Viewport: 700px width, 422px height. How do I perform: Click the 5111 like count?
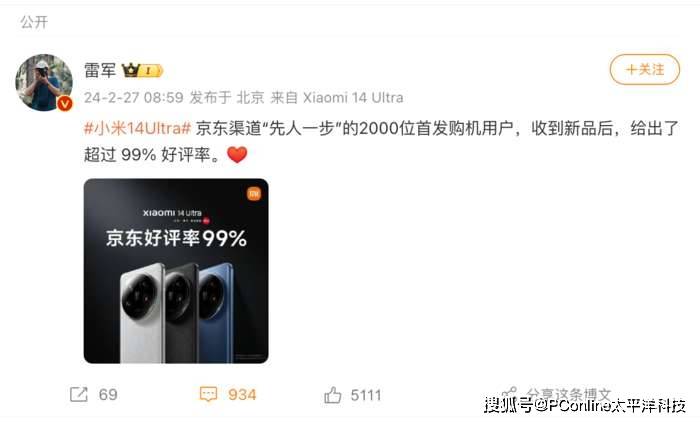(x=366, y=395)
